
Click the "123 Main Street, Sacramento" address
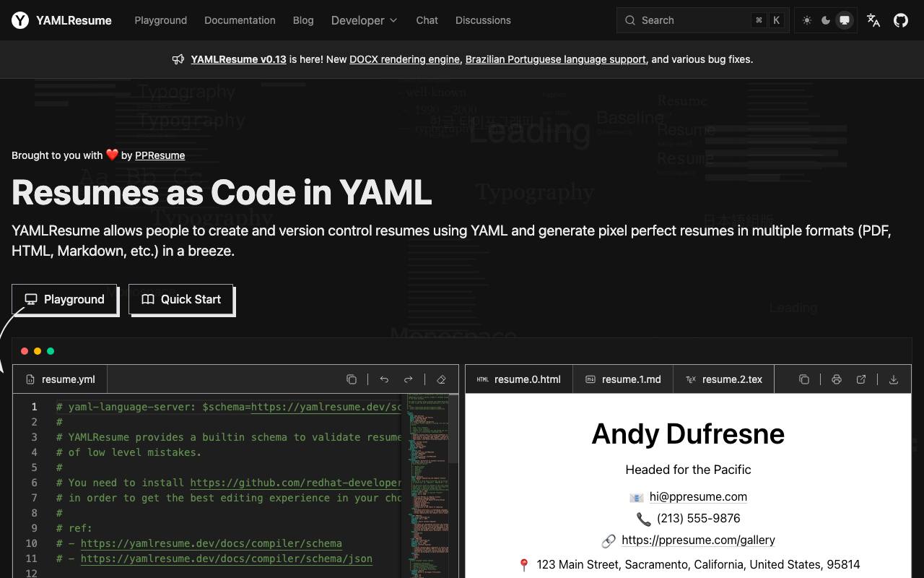coord(698,564)
